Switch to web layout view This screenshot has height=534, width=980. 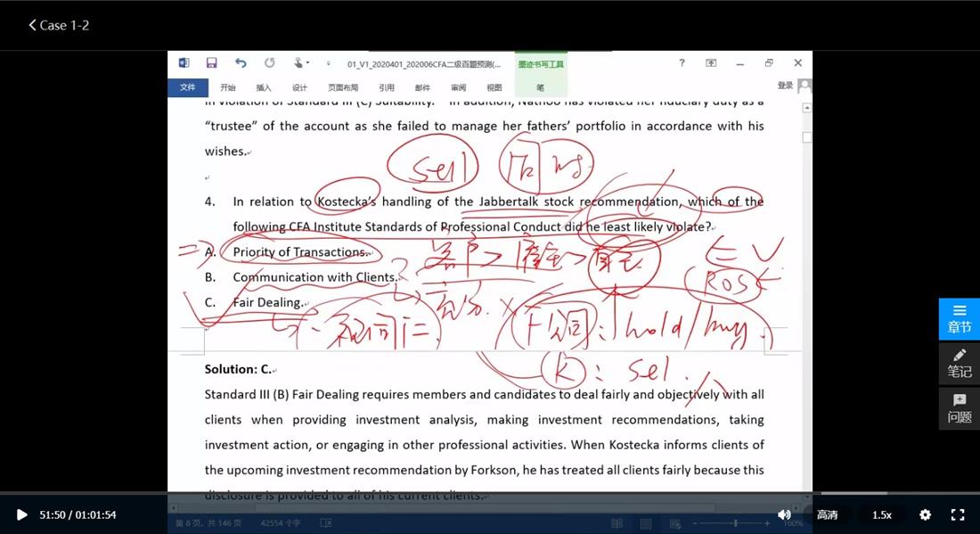[675, 523]
